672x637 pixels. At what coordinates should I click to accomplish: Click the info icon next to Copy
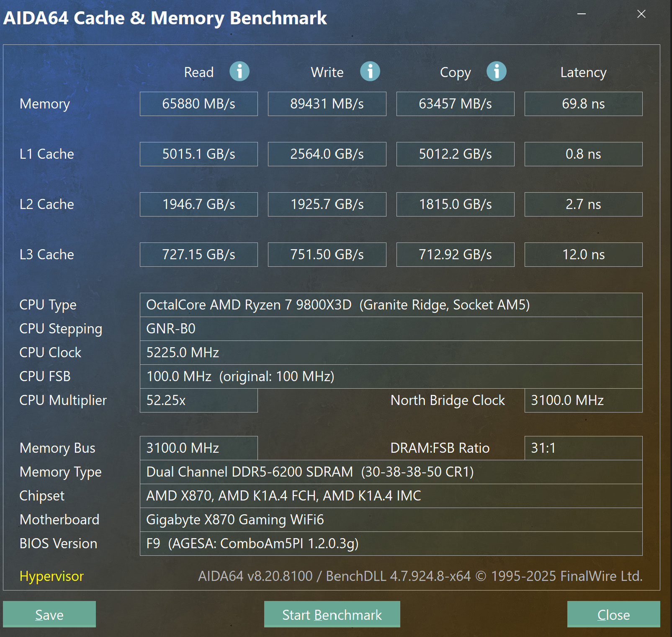[497, 72]
